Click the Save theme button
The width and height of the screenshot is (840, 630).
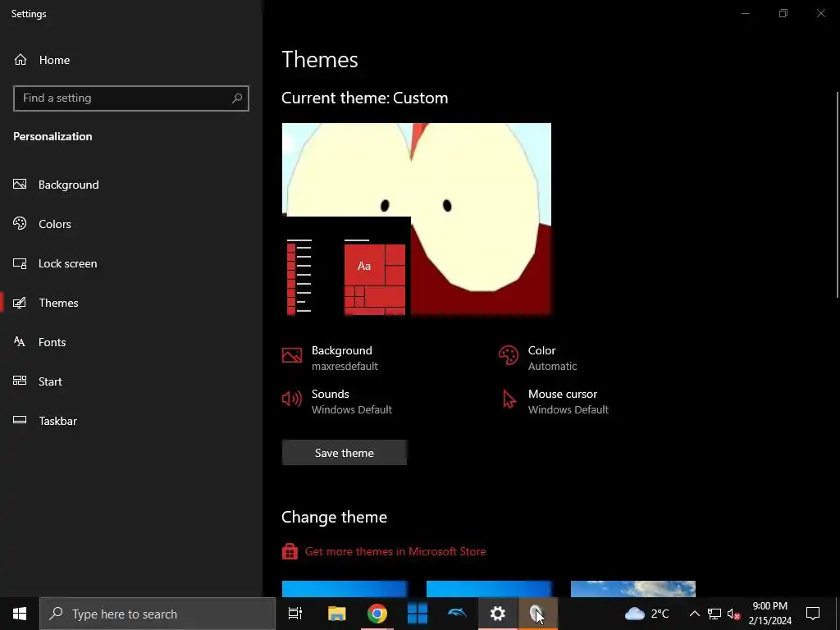click(x=345, y=453)
